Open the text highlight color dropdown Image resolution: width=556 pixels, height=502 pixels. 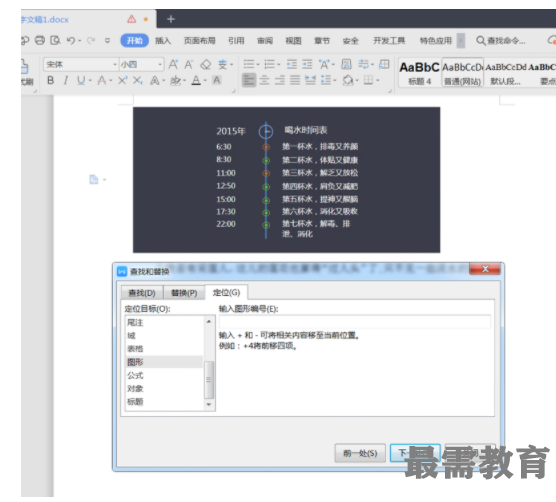click(185, 81)
